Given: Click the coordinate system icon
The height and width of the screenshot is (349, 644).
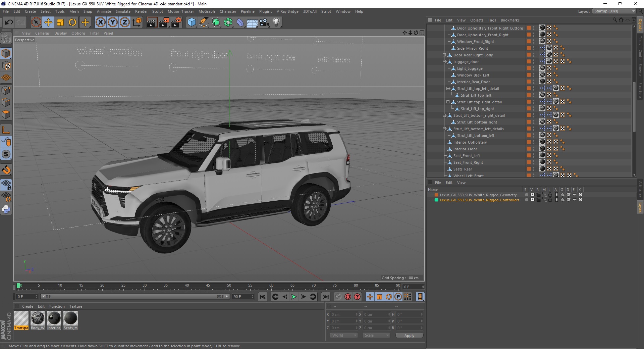Looking at the screenshot, I should click(x=137, y=22).
